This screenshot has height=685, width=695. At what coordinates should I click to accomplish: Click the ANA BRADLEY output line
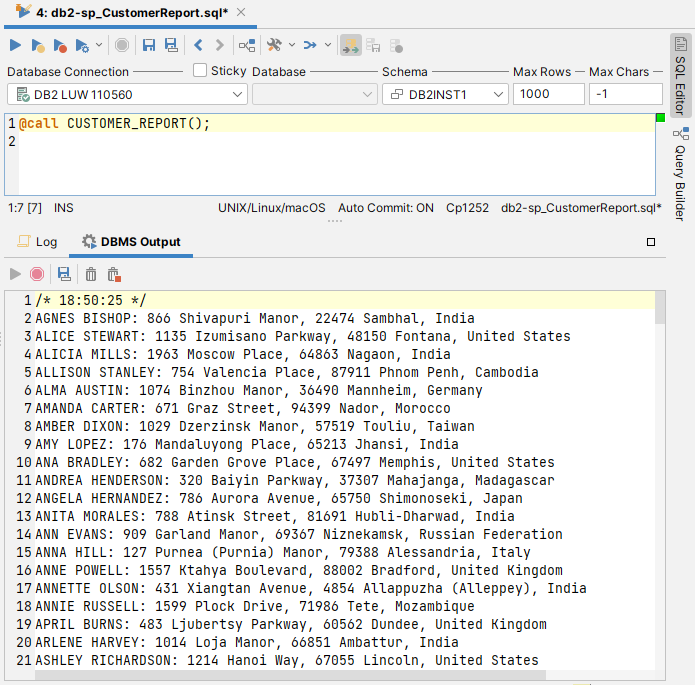tap(295, 462)
